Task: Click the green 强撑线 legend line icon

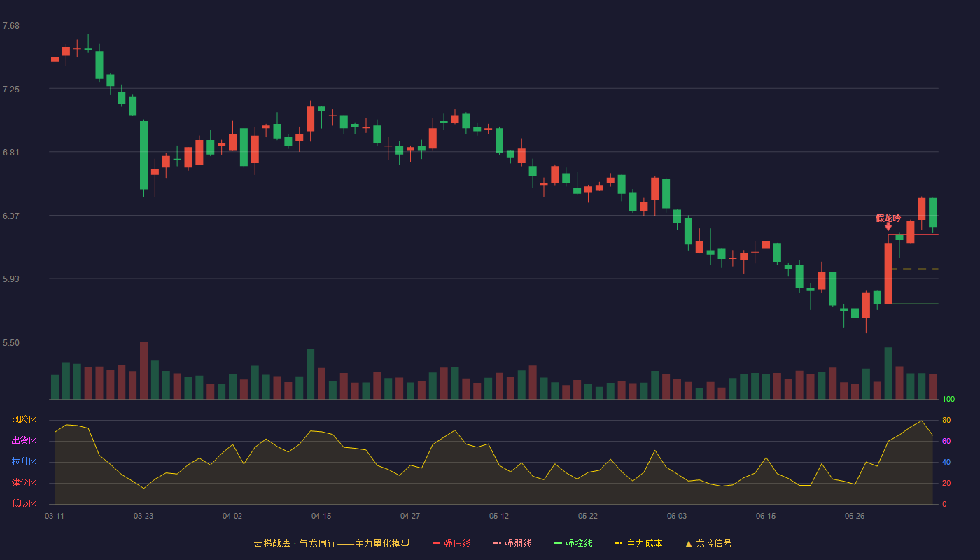Action: coord(558,544)
